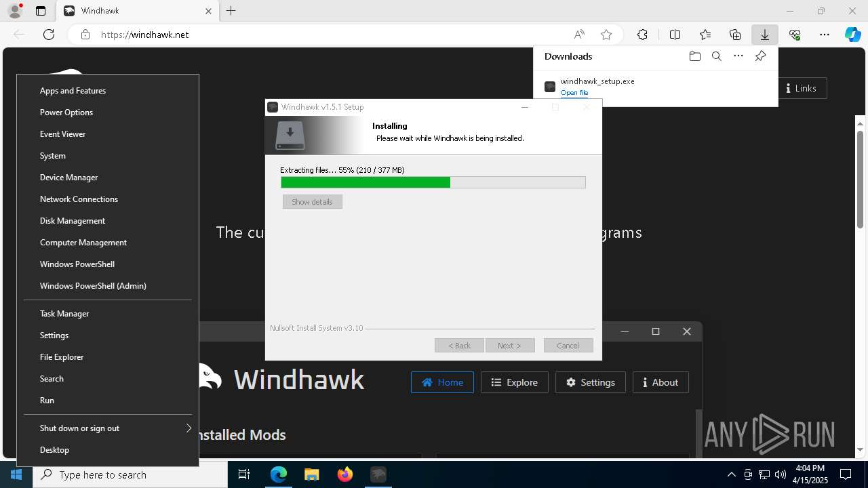Click taskbar Type here to search box
Viewport: 868px width, 488px height.
[x=130, y=474]
